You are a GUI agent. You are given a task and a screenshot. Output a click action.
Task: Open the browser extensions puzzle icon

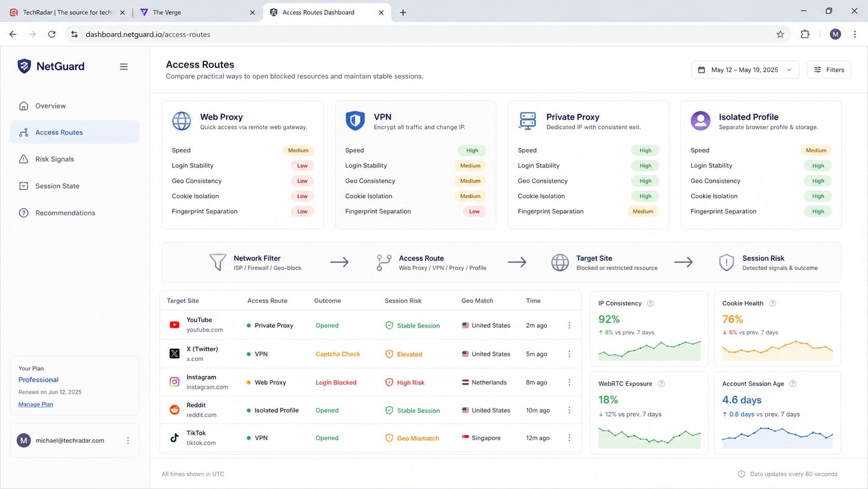[x=805, y=34]
